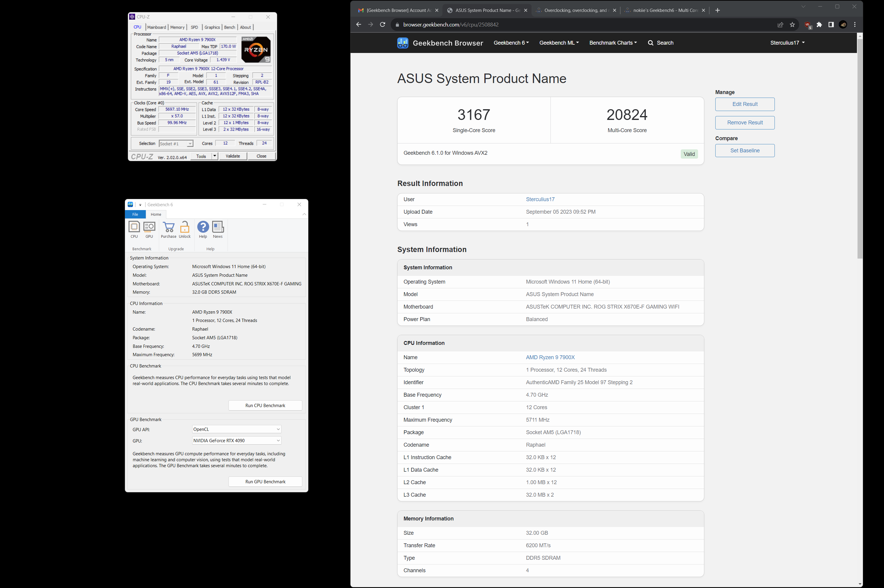Click the Ryzen 9 logo in CPU-Z

tap(256, 49)
